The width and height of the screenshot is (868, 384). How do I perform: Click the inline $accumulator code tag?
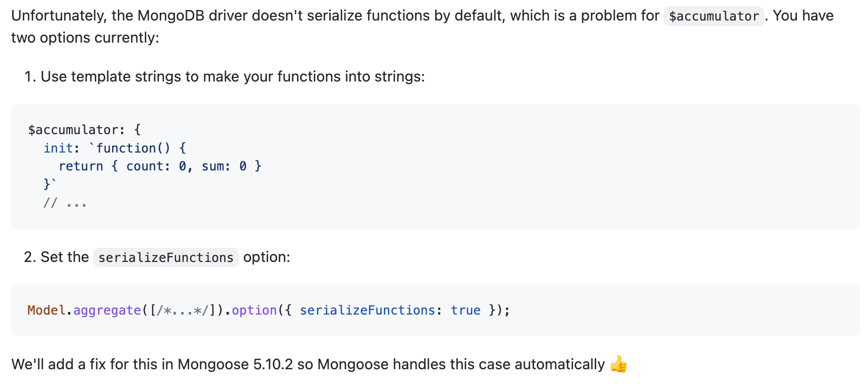pyautogui.click(x=714, y=16)
